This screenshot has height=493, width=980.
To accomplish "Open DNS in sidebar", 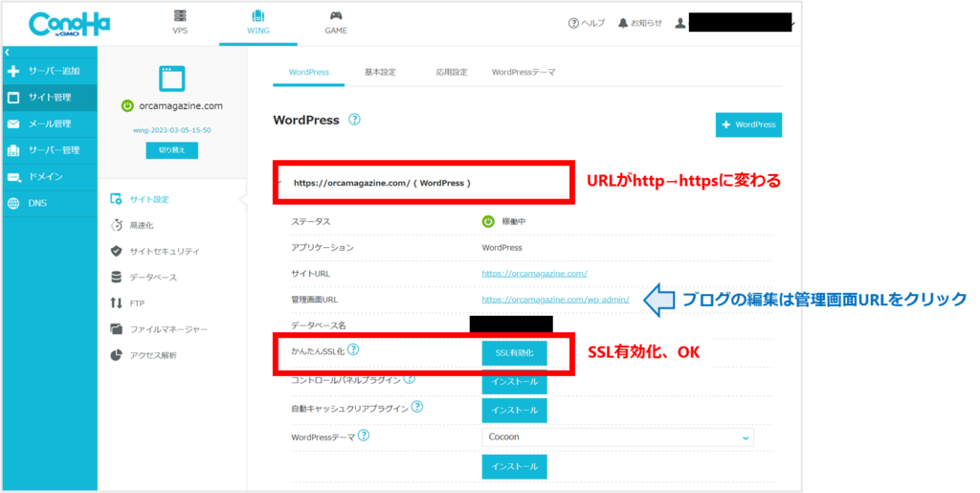I will [50, 203].
